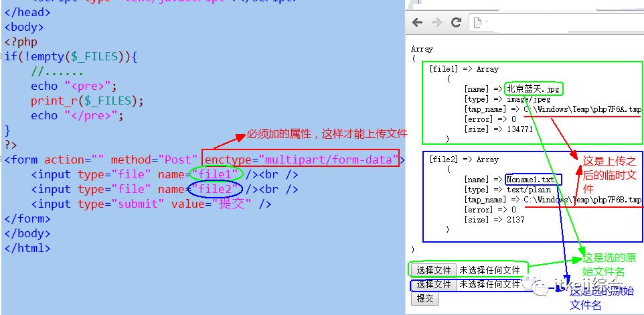Click the <body> opening tag in code
The height and width of the screenshot is (315, 644).
(24, 27)
